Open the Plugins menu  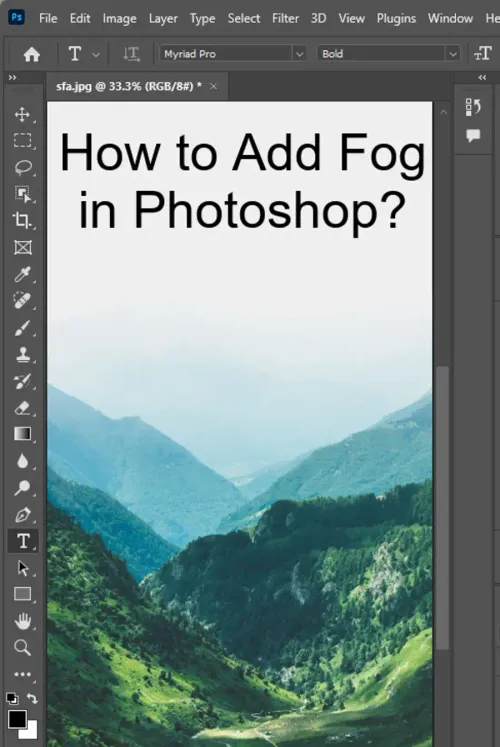coord(396,18)
